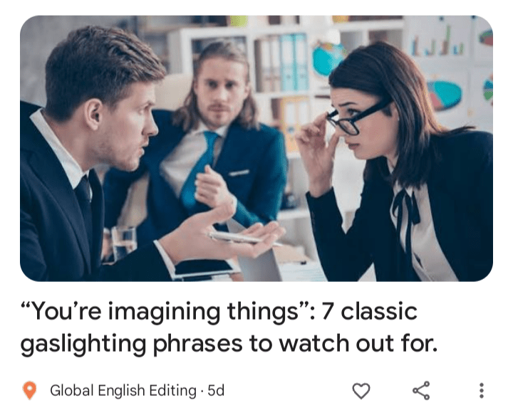Click "gaslighting phrases to watch out for" text
Image resolution: width=513 pixels, height=420 pixels.
tap(229, 344)
